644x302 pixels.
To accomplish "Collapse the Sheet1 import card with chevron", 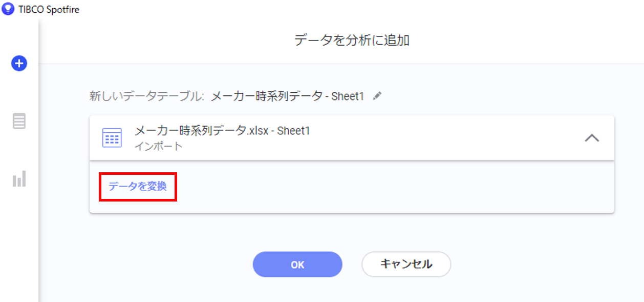I will [x=592, y=138].
